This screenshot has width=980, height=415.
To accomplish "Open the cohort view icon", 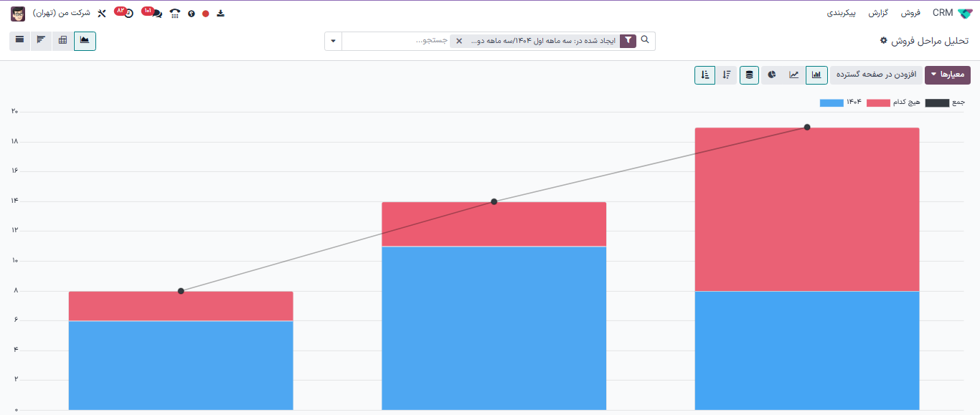I will [x=41, y=40].
